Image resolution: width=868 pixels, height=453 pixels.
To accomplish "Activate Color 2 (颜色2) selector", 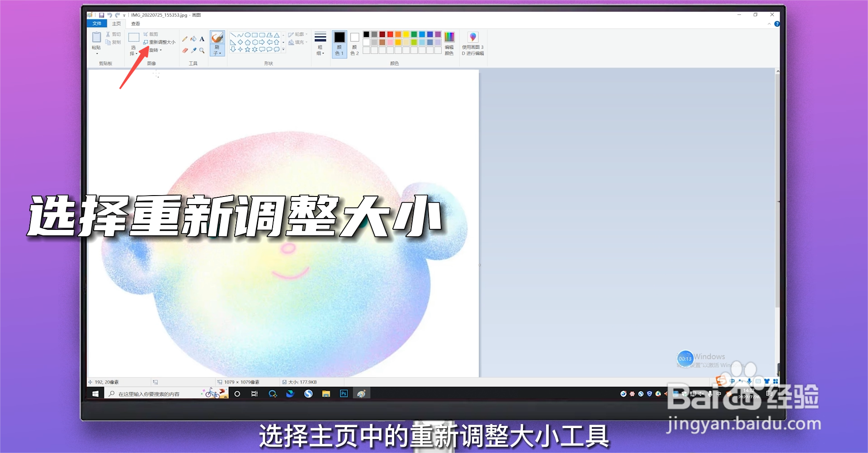I will [x=354, y=44].
